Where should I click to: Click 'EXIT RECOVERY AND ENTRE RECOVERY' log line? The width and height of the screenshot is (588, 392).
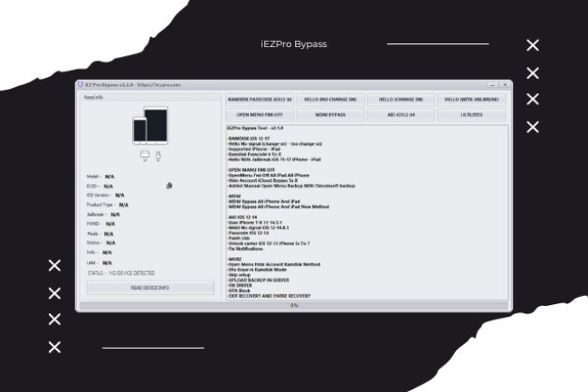[270, 296]
